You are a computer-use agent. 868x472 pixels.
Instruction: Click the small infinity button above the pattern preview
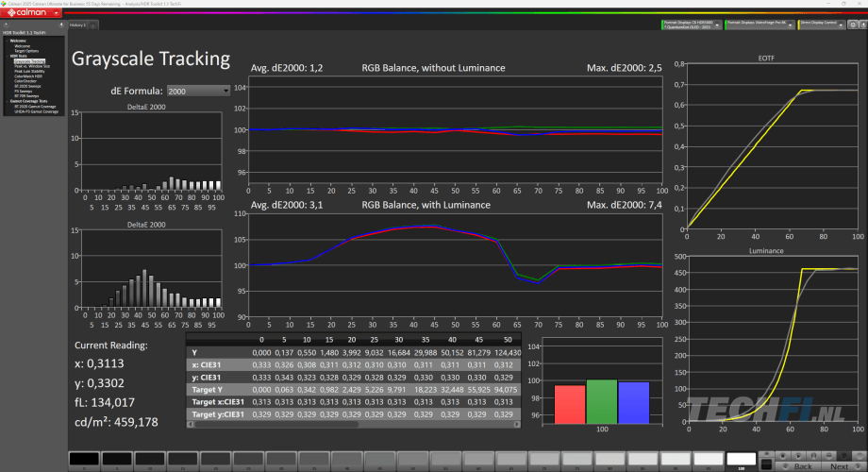tap(767, 454)
